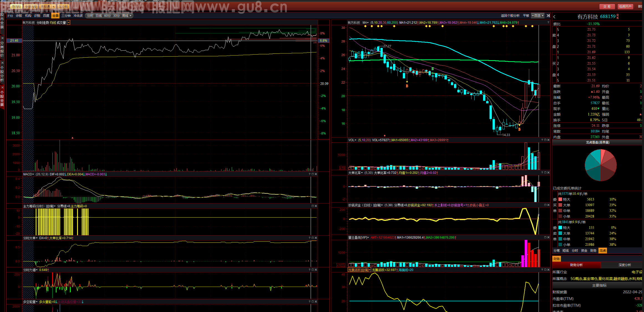The image size is (644, 312).
Task: Open the 诊股 stock diagnosis view
Action: pyautogui.click(x=19, y=16)
